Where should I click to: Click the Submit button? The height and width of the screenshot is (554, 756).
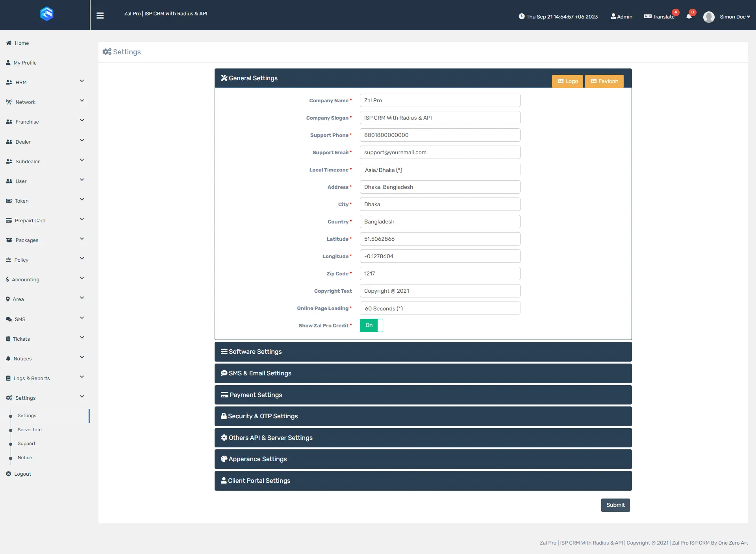click(x=615, y=505)
